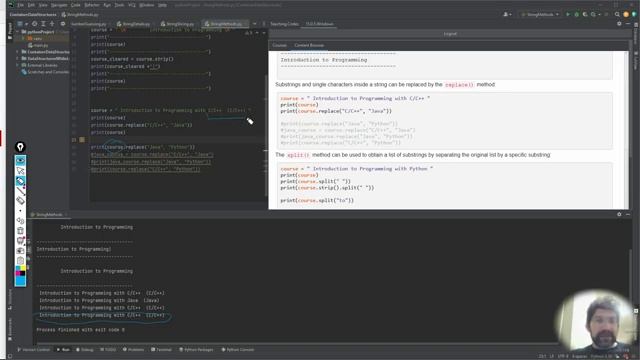This screenshot has height=360, width=640.
Task: Open View menu
Action: coord(43,5)
